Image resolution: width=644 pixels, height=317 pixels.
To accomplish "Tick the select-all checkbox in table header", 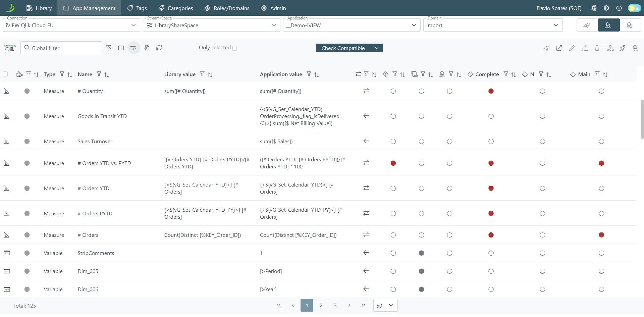I will click(5, 74).
